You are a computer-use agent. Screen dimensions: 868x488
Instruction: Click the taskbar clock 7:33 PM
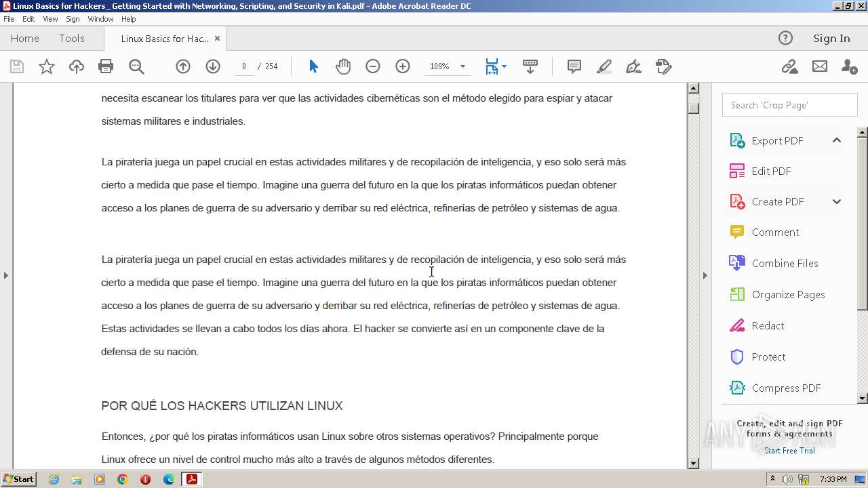click(833, 479)
